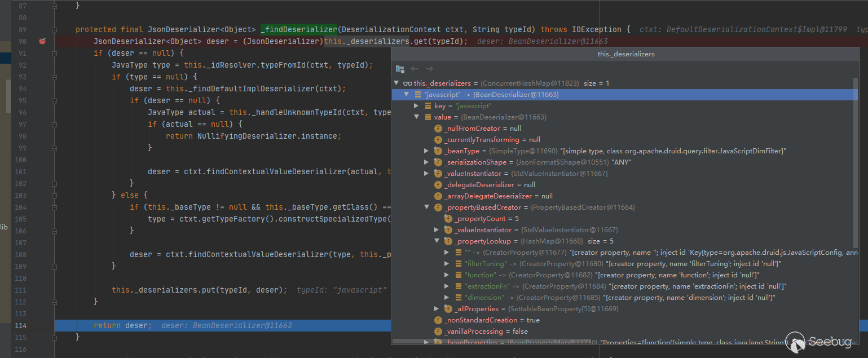Screen dimensions: 868x358
Task: Click the Set as Root icon in popup toolbar
Action: [400, 69]
